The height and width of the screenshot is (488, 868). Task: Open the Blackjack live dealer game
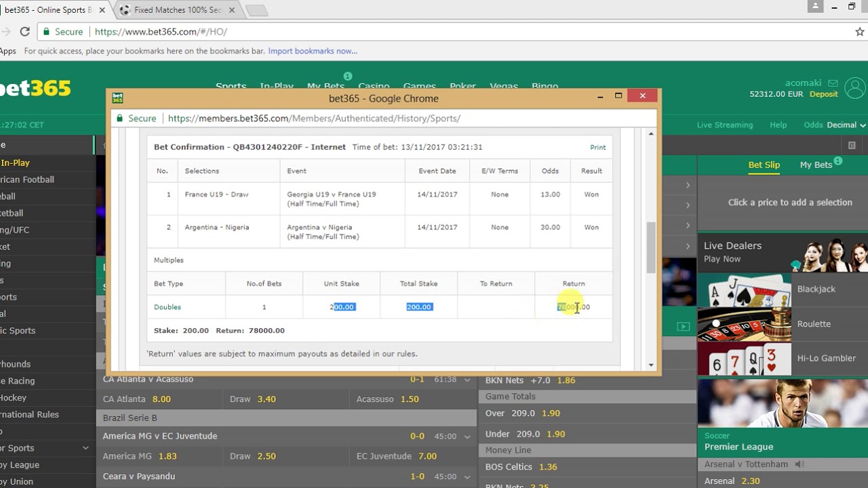click(x=783, y=289)
